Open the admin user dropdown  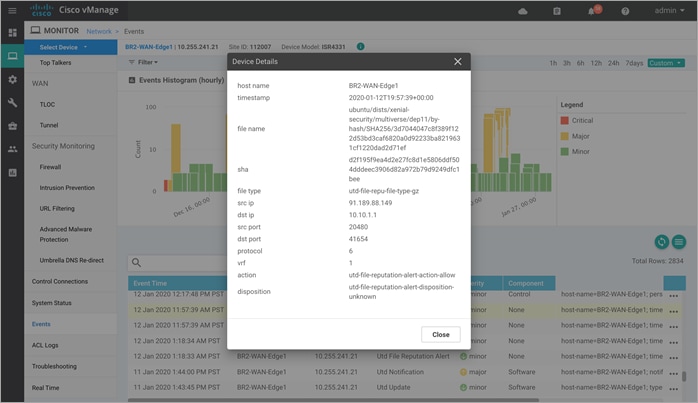[x=669, y=10]
